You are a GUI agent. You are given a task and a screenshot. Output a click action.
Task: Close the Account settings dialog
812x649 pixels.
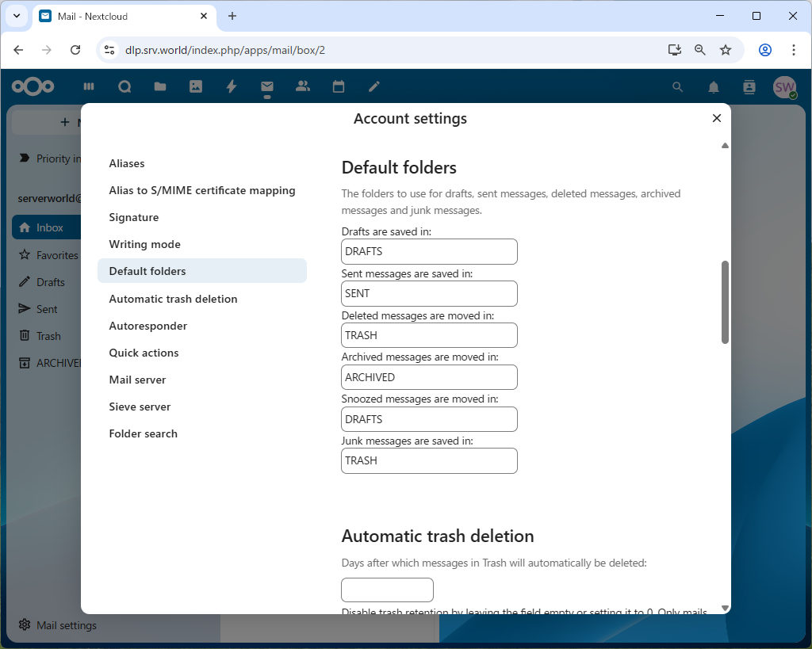tap(717, 118)
